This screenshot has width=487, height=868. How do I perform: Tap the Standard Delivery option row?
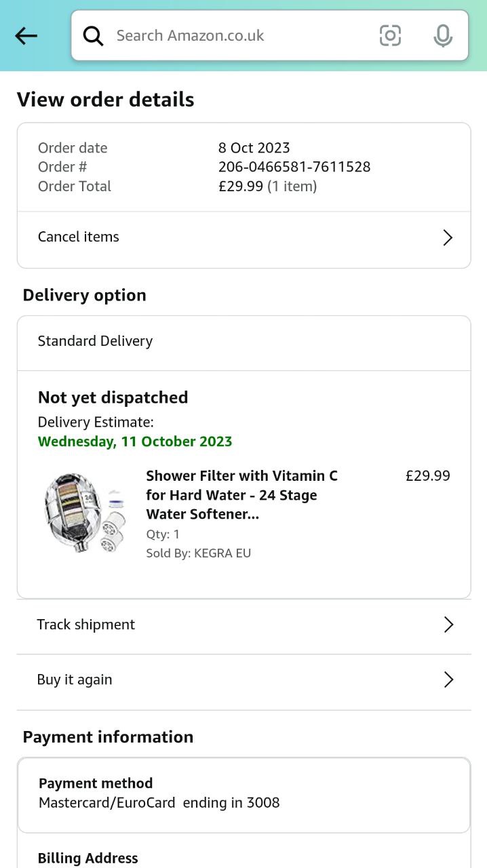tap(95, 341)
